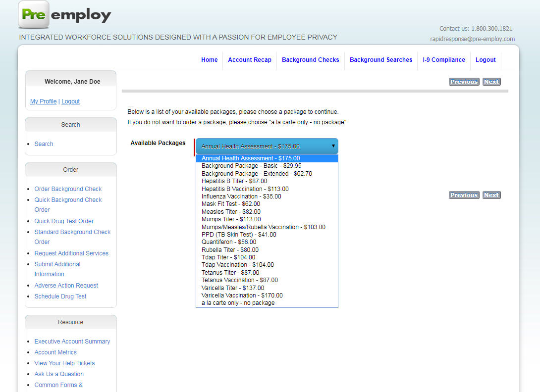Image resolution: width=540 pixels, height=392 pixels.
Task: Open I-9 Compliance menu item
Action: click(x=443, y=60)
